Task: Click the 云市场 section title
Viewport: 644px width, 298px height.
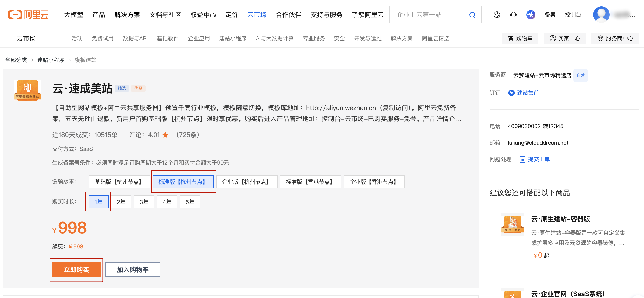Action: [x=26, y=39]
